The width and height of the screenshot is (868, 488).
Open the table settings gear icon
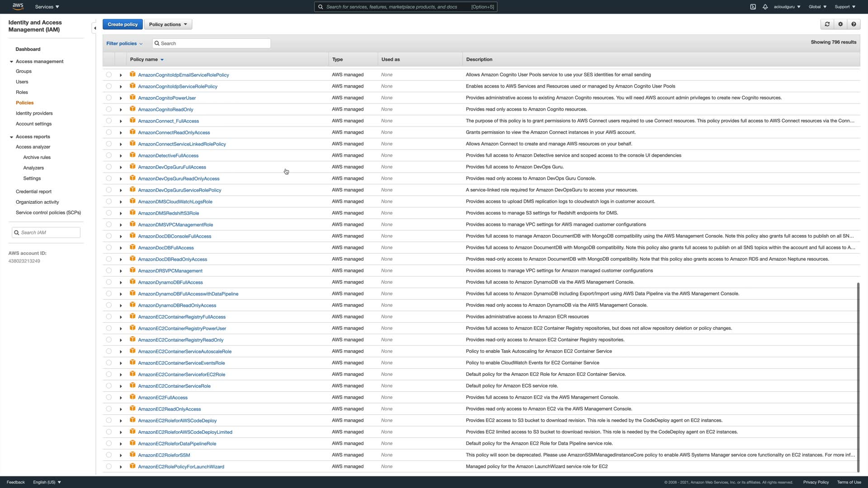click(840, 24)
